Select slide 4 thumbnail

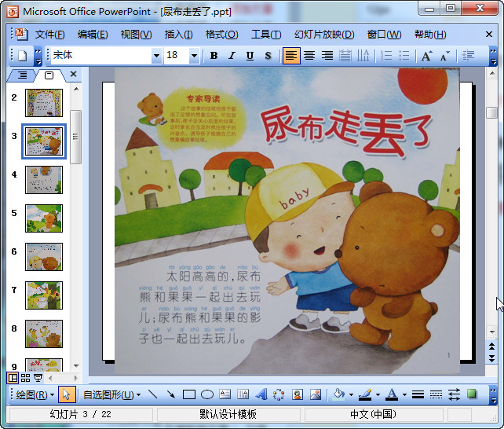point(44,180)
